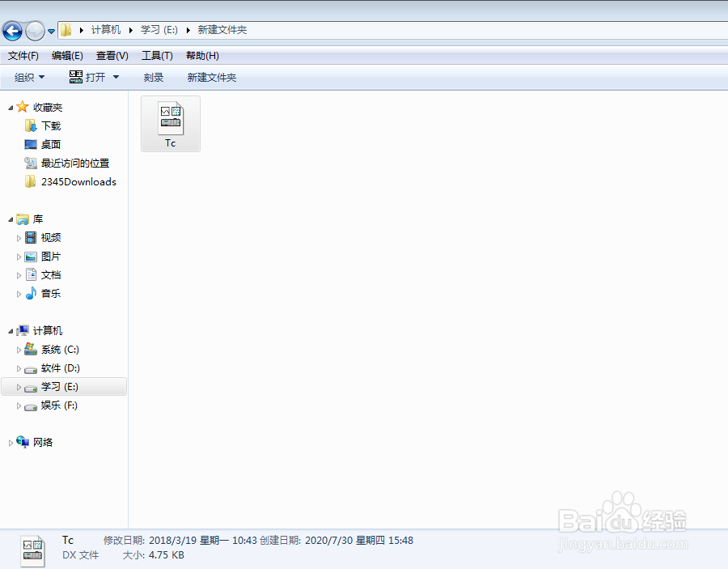Viewport: 728px width, 569px height.
Task: Navigate to 计算机 in address bar
Action: (x=106, y=30)
